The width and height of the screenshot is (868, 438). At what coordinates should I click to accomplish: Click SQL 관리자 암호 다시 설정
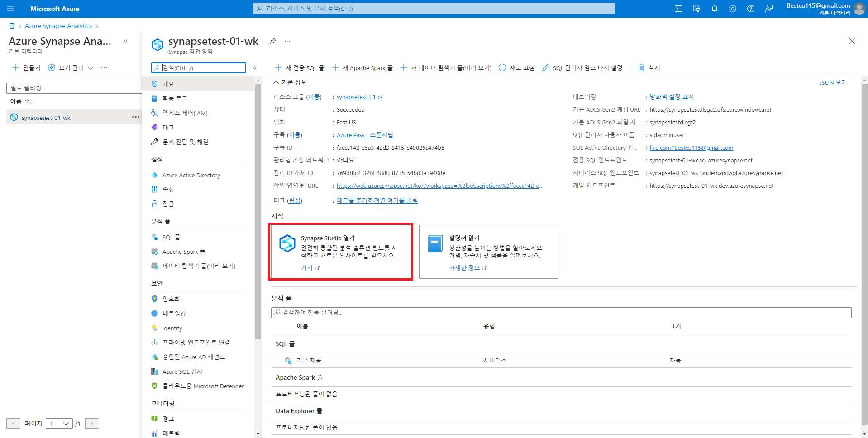[582, 68]
